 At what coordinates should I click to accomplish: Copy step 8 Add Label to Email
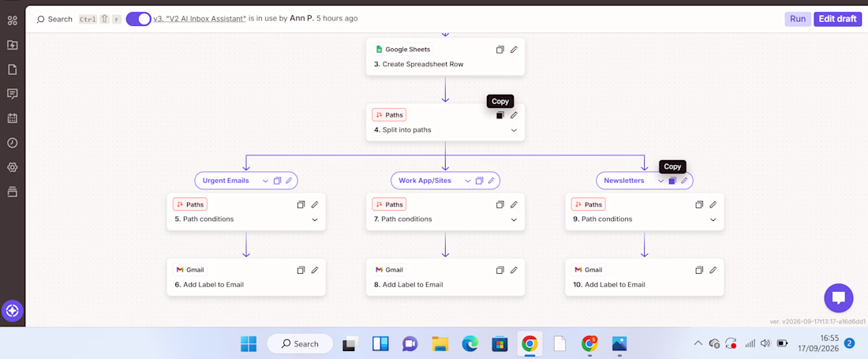click(x=499, y=270)
